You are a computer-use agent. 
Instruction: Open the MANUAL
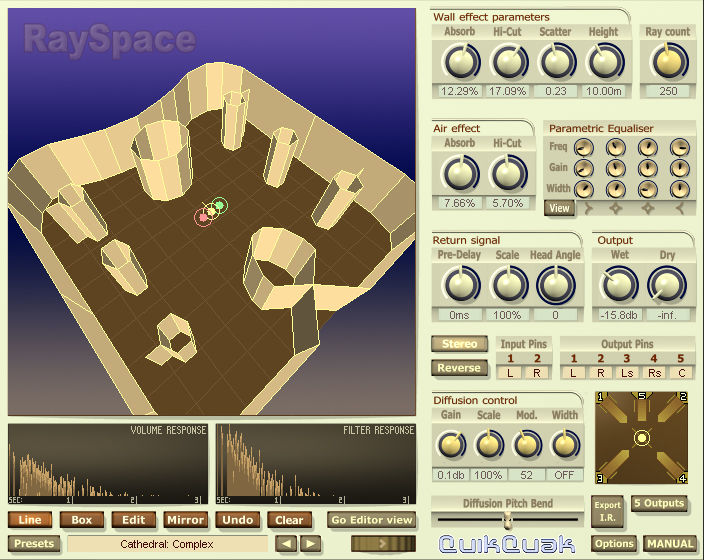(x=670, y=543)
